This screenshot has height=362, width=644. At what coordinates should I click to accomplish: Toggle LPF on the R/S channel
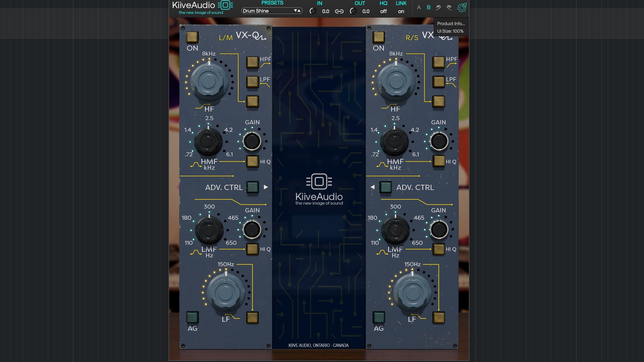(x=438, y=81)
